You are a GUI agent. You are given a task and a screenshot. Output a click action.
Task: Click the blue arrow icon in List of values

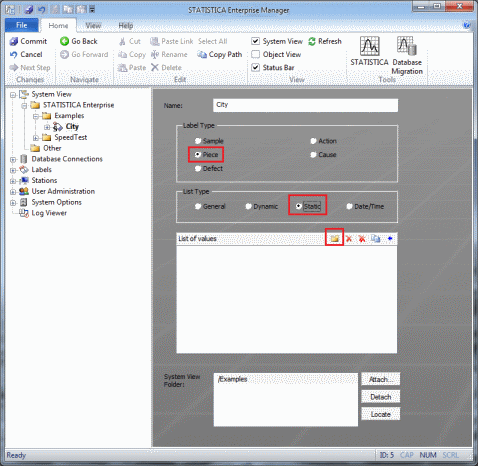(390, 239)
